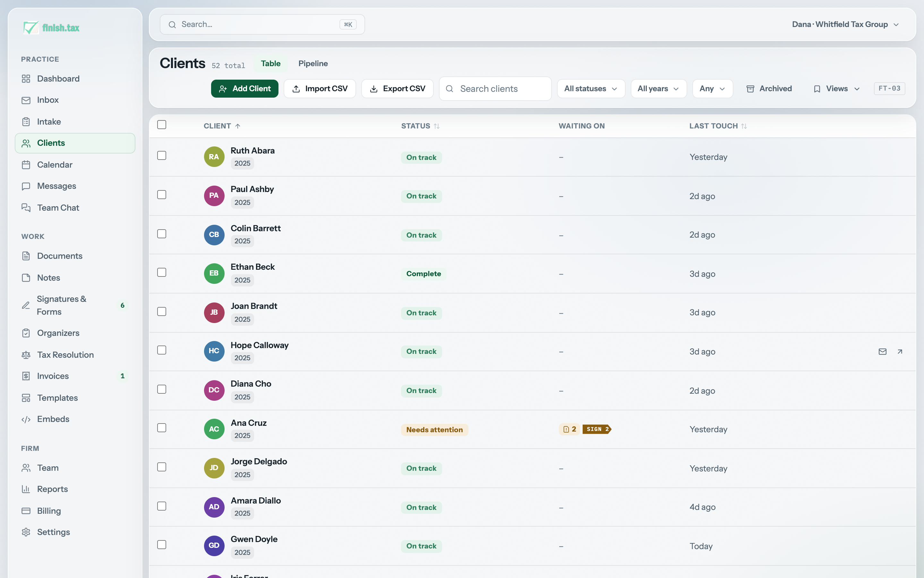Check the box for Ruth Abara

point(162,156)
